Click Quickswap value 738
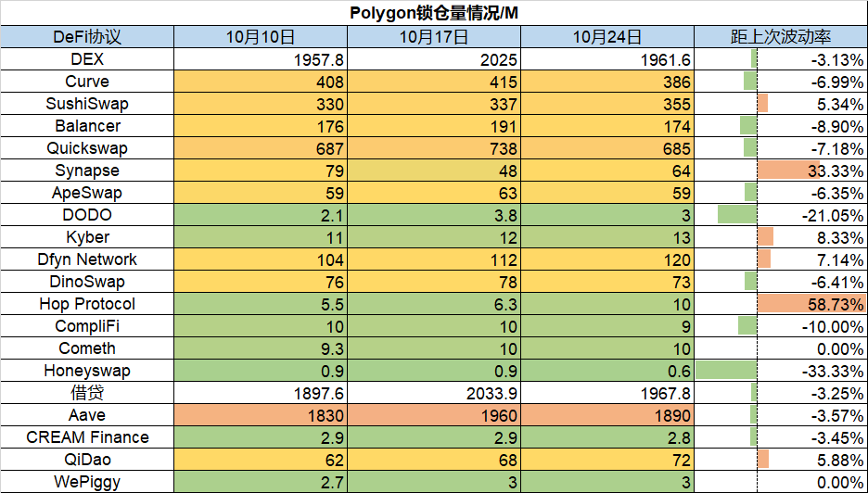Image resolution: width=868 pixels, height=493 pixels. point(433,148)
